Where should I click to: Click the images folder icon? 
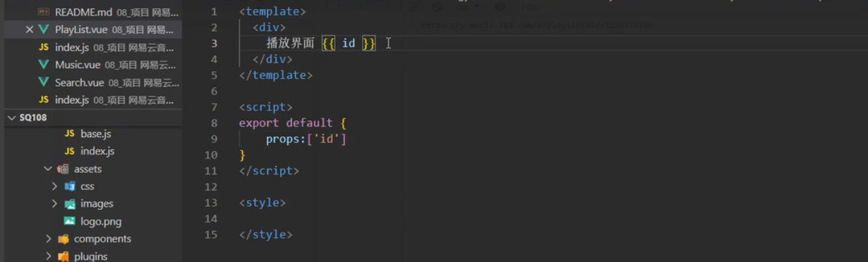coord(70,204)
